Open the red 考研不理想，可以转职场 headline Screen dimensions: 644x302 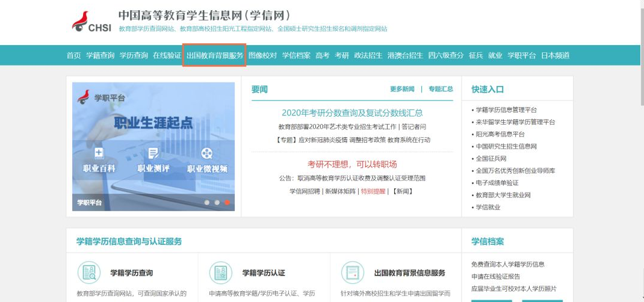(352, 165)
